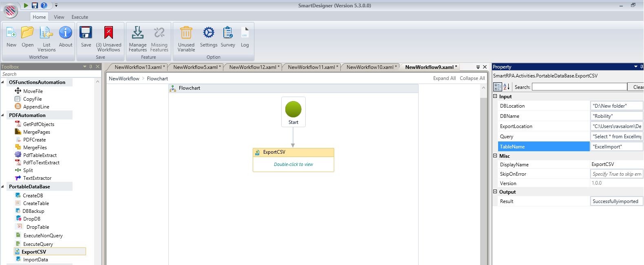Switch to NewWorkflow13.xaml tab
The image size is (644, 265).
139,67
